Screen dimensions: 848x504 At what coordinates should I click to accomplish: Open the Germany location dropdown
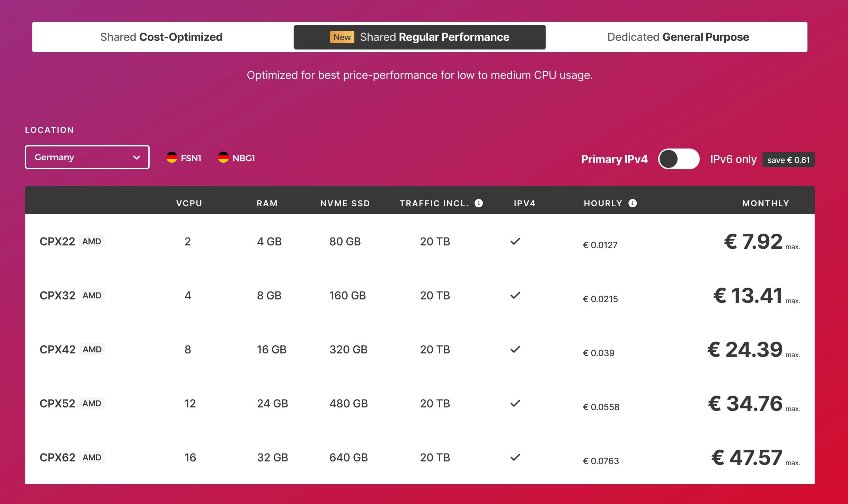pyautogui.click(x=87, y=157)
